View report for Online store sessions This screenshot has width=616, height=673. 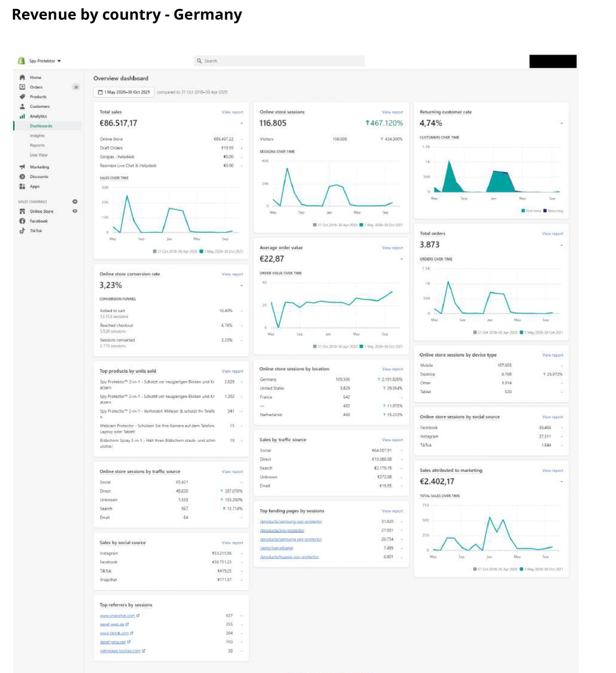coord(392,112)
